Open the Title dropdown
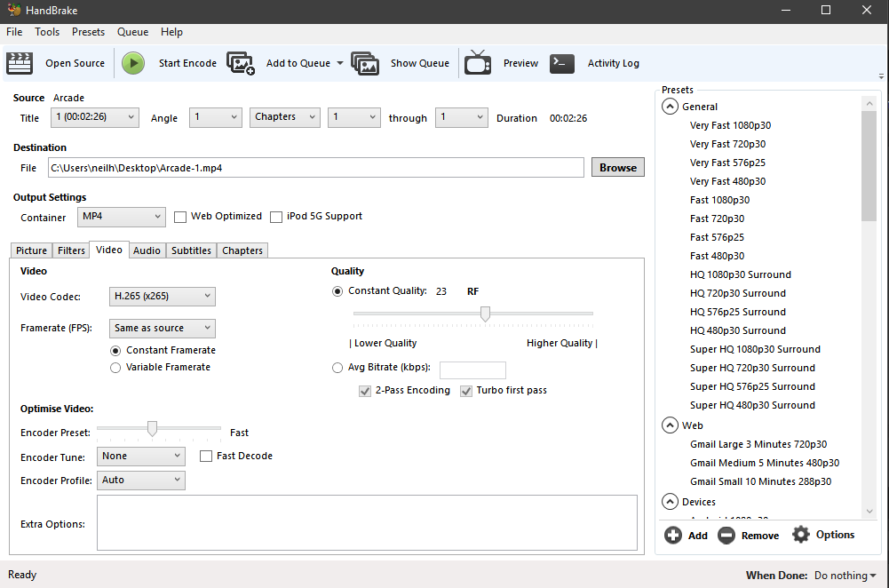Image resolution: width=889 pixels, height=588 pixels. 95,117
